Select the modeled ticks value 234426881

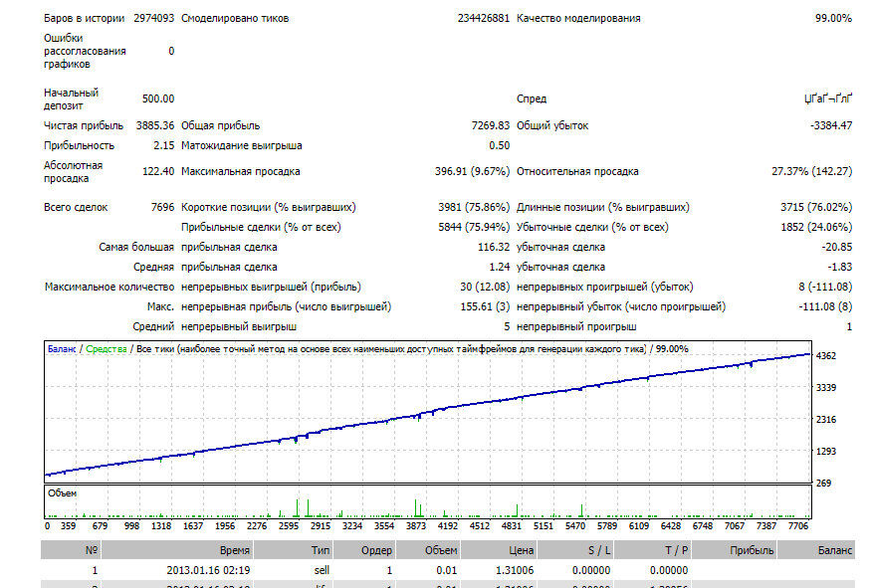click(x=483, y=18)
